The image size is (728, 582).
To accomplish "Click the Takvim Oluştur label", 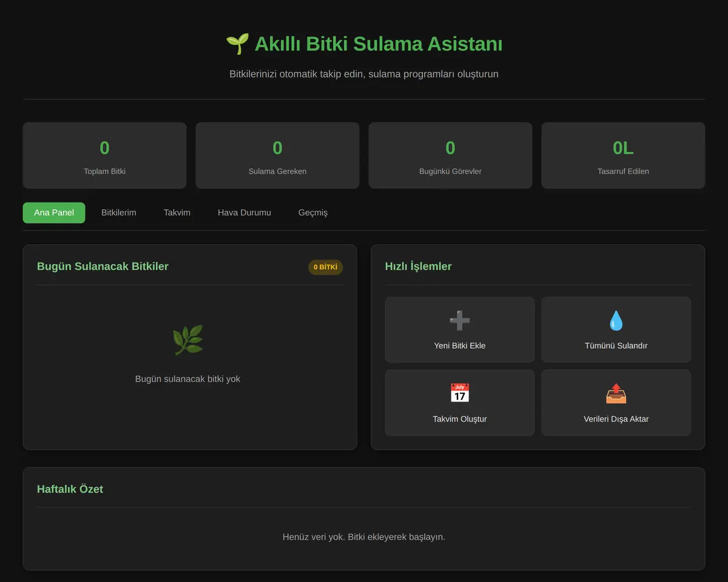I will coord(460,419).
